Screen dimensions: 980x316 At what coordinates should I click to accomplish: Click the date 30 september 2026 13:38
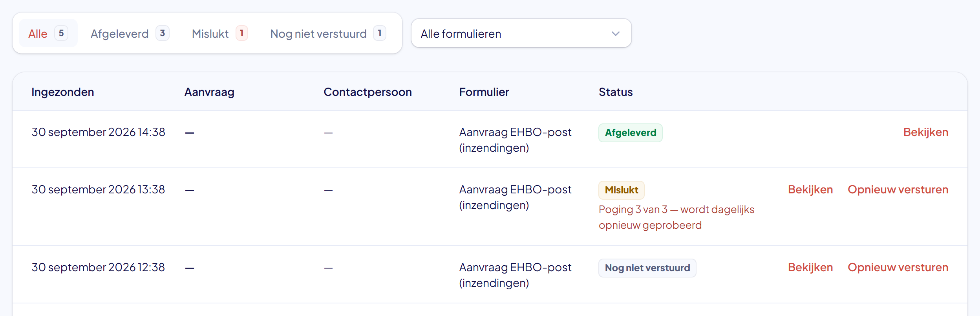98,189
